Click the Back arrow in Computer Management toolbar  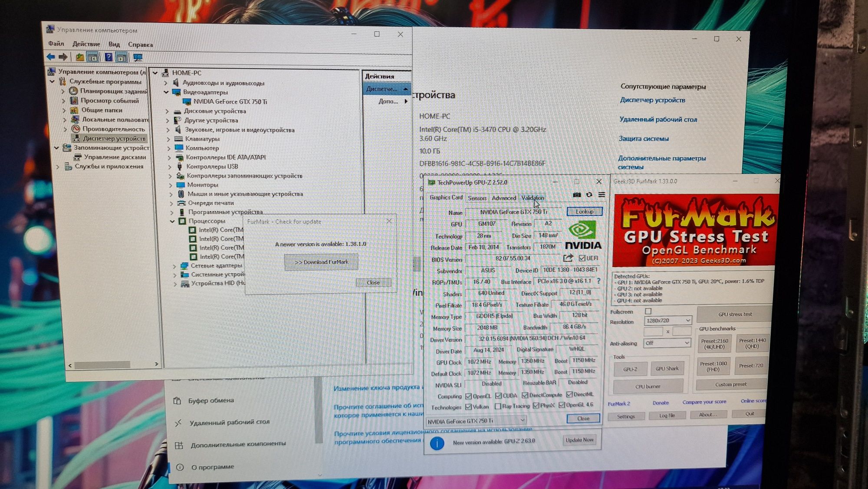tap(51, 57)
